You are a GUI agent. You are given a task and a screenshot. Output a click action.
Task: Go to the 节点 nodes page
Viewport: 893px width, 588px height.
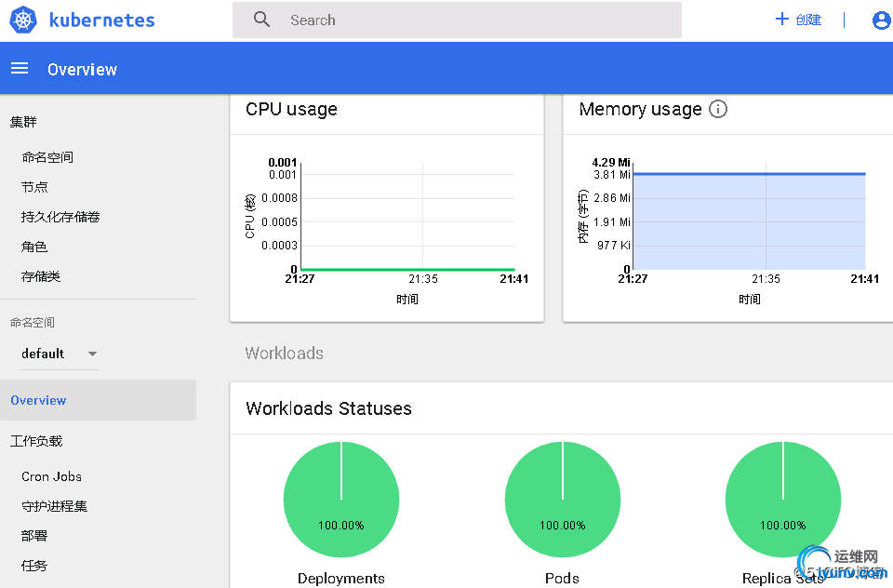(x=34, y=187)
